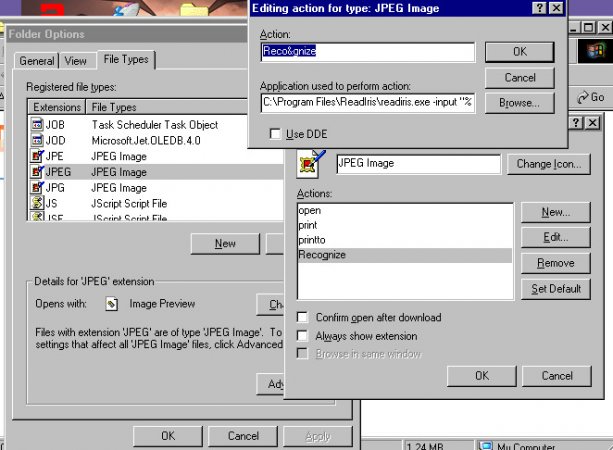Click the JS script file icon
This screenshot has height=450, width=613.
click(37, 203)
